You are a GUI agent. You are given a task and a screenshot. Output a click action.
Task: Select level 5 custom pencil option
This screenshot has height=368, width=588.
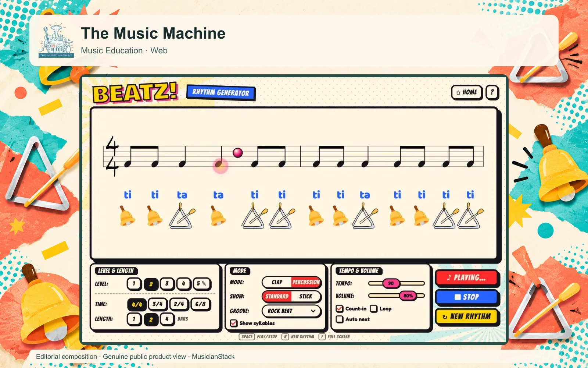(x=201, y=284)
